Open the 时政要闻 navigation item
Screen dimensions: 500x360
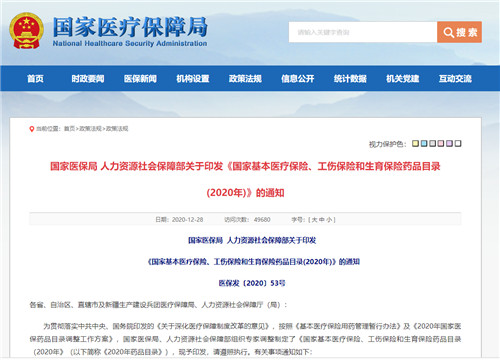(x=88, y=79)
